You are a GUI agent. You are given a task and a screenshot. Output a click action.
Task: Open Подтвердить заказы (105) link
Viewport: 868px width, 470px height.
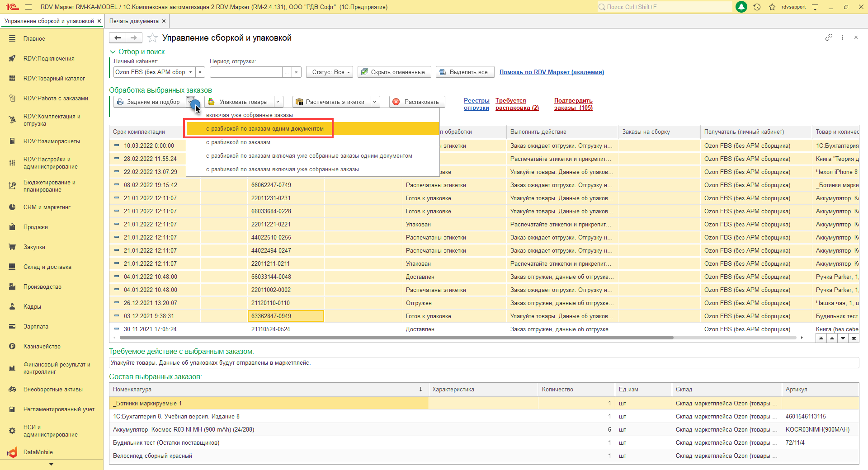(573, 104)
